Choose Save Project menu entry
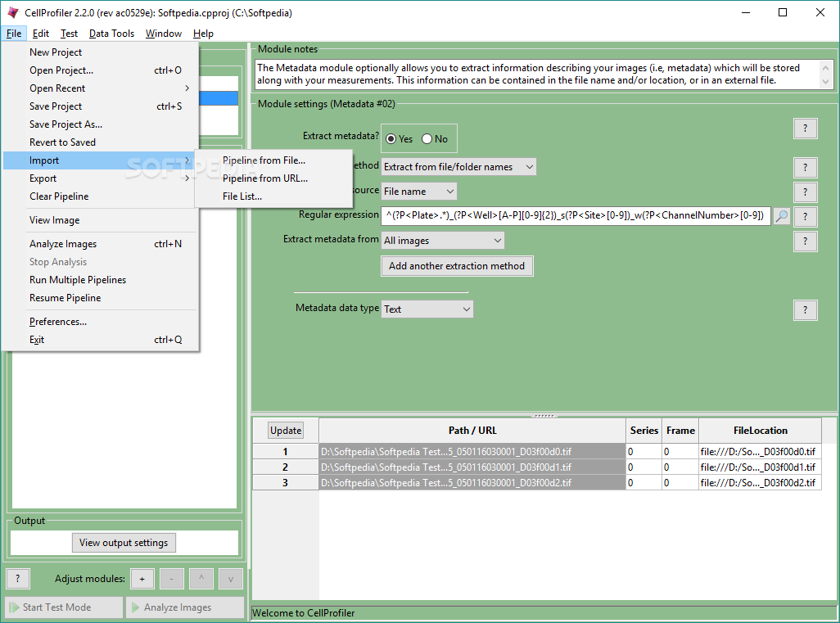The image size is (840, 623). [x=101, y=106]
